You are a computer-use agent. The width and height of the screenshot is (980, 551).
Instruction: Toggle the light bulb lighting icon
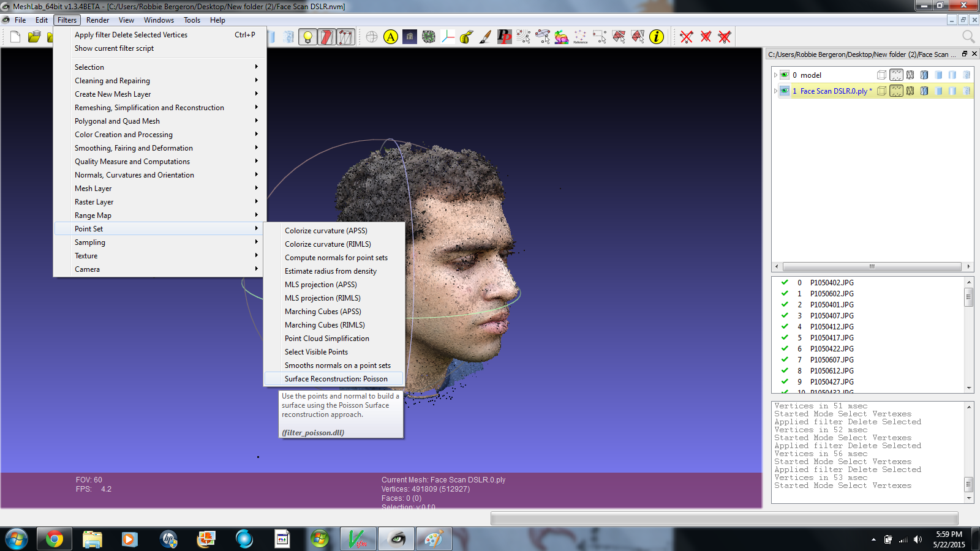point(307,37)
